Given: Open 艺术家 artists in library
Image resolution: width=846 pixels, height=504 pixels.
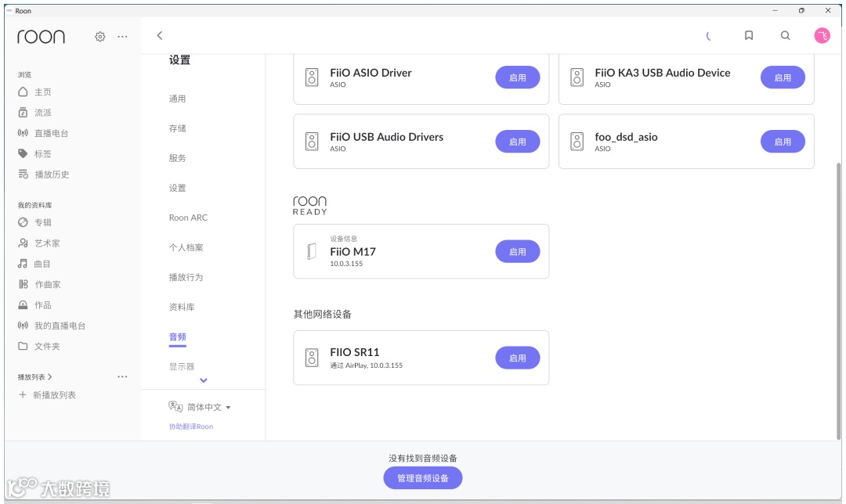Looking at the screenshot, I should tap(39, 243).
